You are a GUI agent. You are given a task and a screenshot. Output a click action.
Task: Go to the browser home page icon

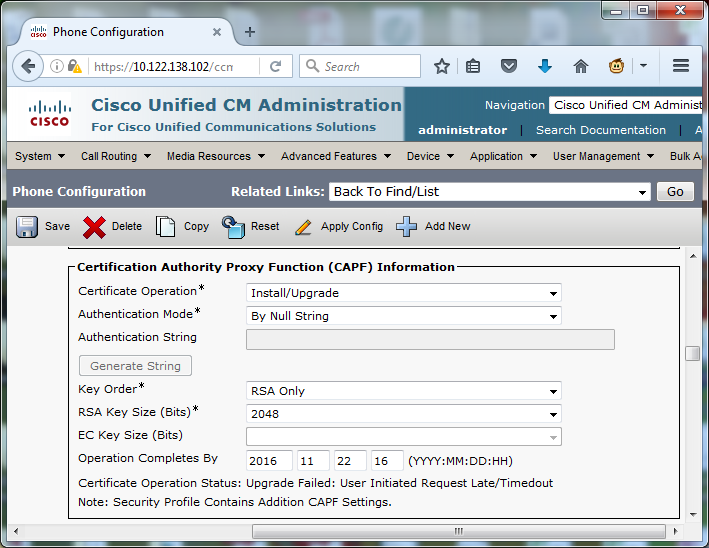(581, 66)
